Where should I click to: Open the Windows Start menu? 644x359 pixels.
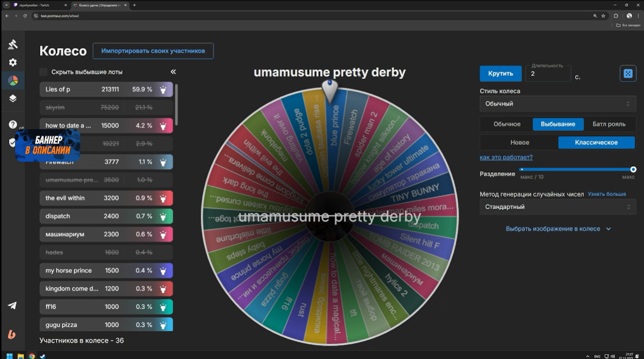coord(9,356)
